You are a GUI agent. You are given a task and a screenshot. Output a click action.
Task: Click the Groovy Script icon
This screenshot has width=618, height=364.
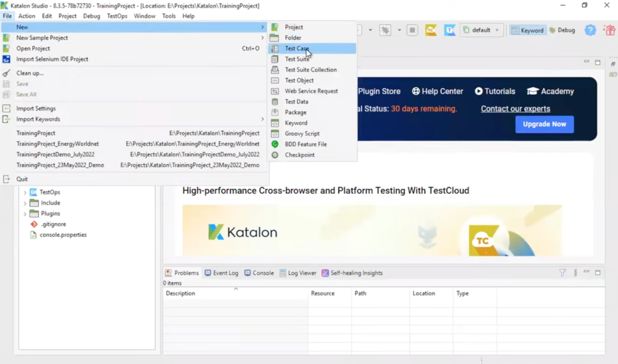275,133
